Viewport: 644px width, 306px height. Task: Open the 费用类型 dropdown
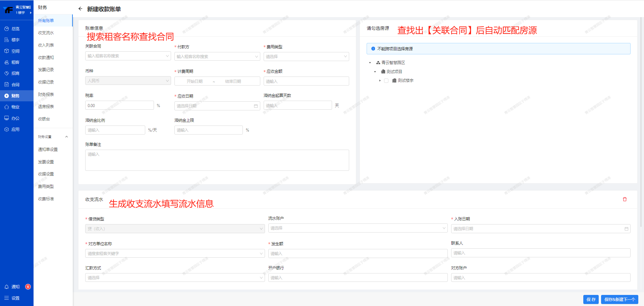[306, 56]
